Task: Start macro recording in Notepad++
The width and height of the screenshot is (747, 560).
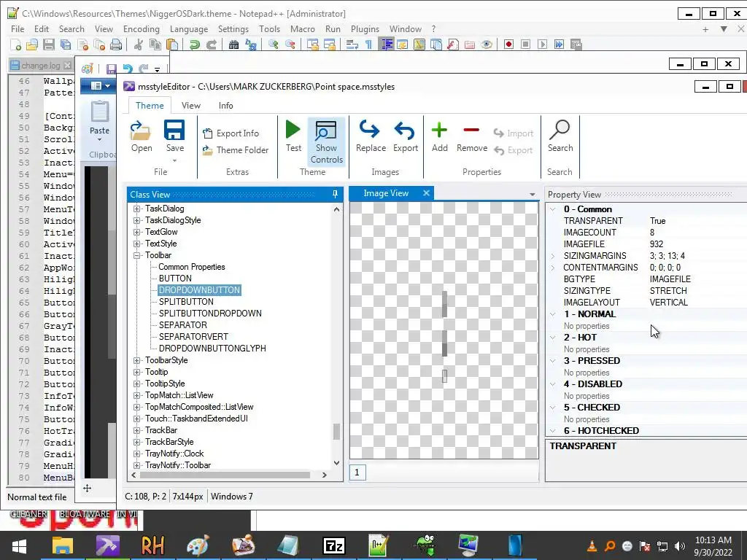Action: tap(508, 44)
